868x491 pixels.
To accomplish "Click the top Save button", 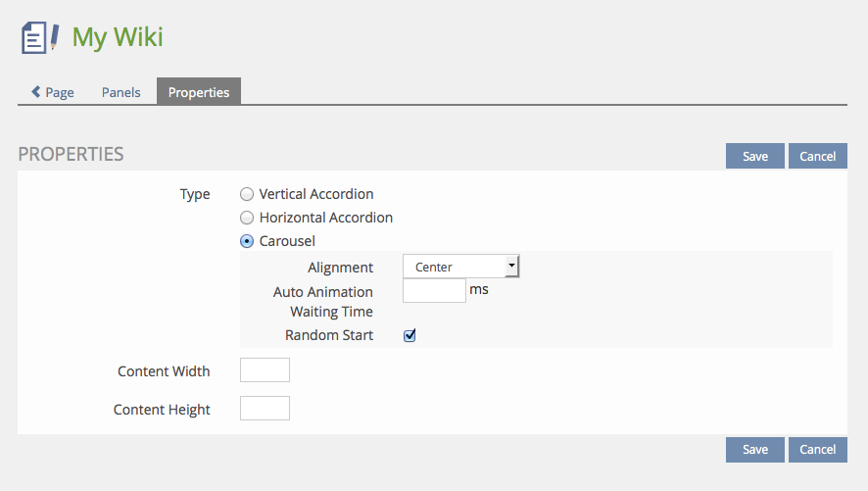I will (754, 156).
